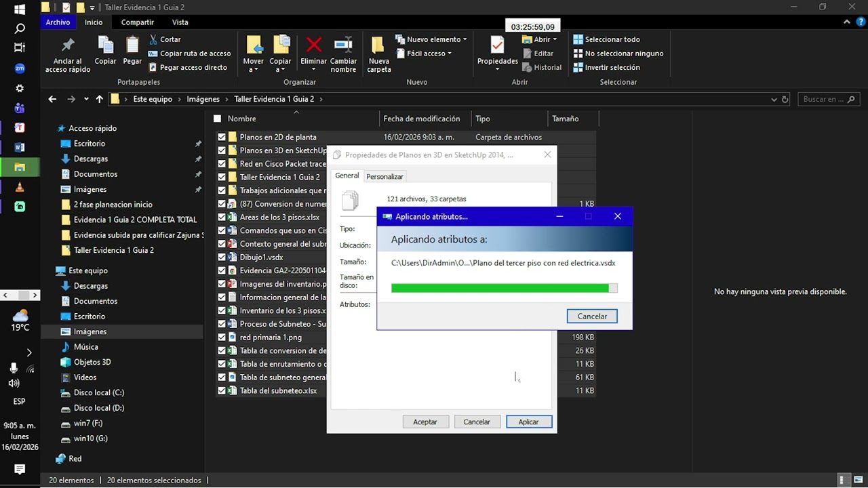Go back with the navigation arrow
This screenshot has height=488, width=868.
pos(52,99)
